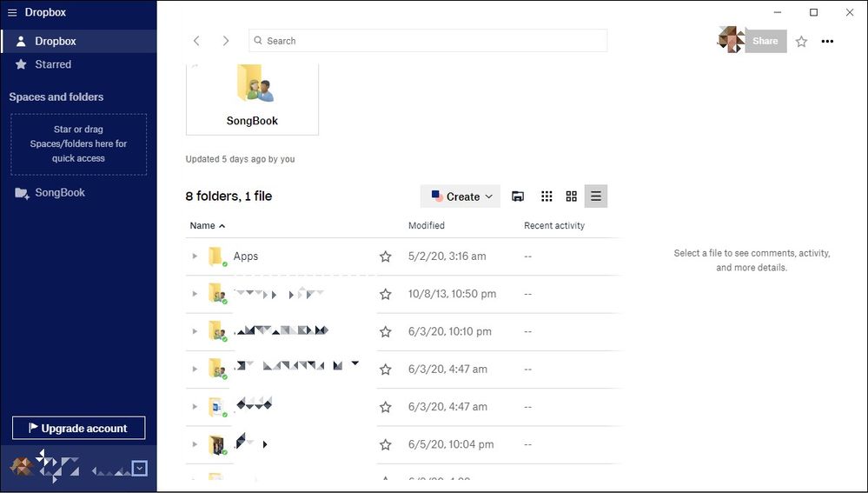
Task: Open the three-dot more options menu
Action: pos(827,41)
